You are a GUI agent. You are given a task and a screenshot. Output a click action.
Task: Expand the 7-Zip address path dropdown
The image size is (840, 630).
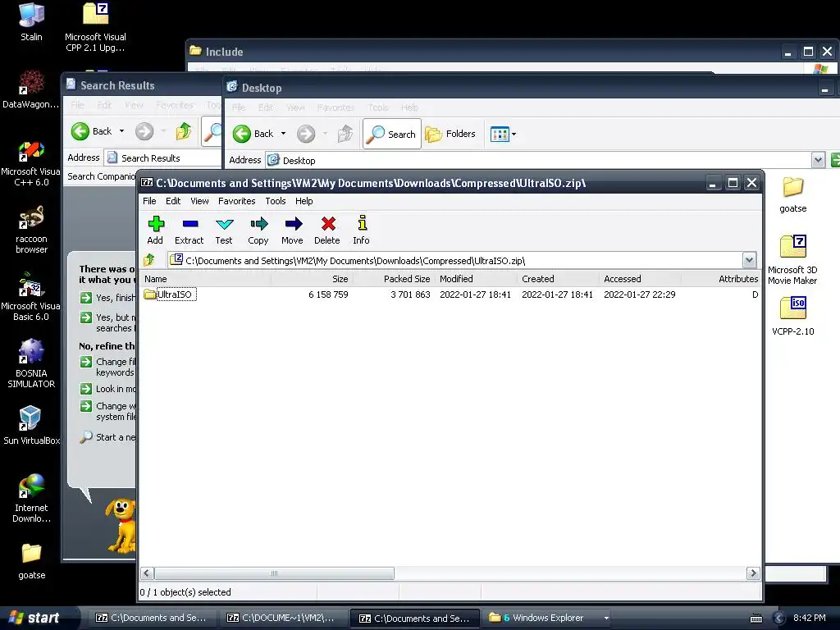tap(749, 260)
